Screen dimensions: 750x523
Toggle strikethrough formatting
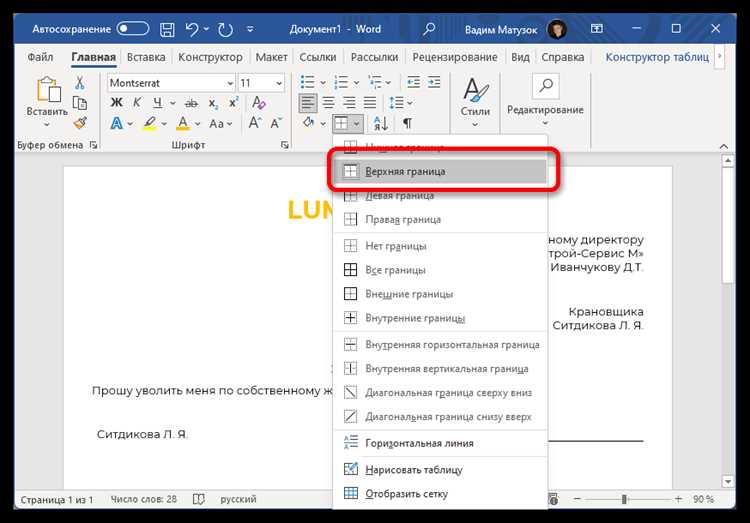coord(191,103)
